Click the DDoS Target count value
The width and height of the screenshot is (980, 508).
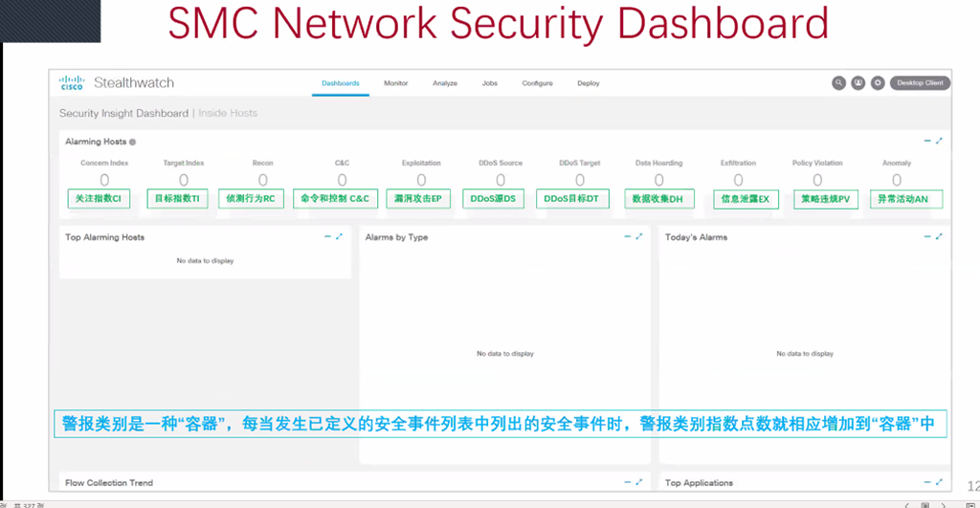point(580,180)
